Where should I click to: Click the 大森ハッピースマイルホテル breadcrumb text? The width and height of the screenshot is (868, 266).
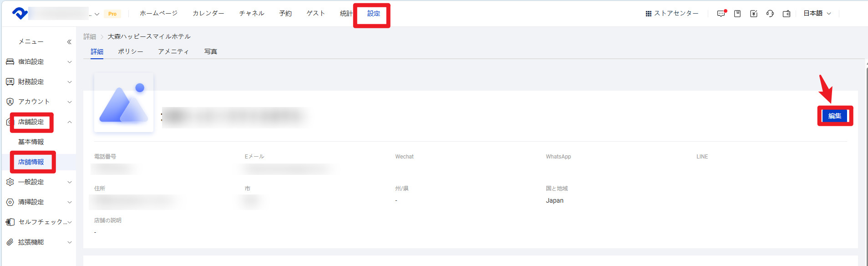149,36
